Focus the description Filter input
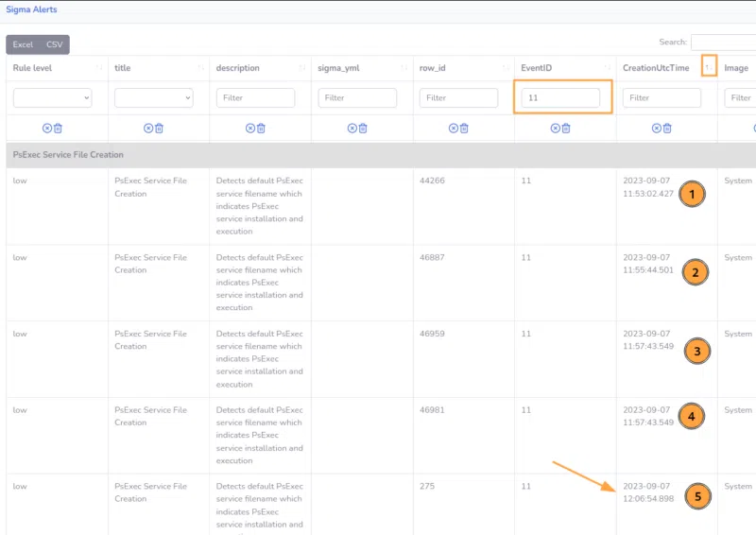Viewport: 756px width, 535px height. [x=255, y=97]
